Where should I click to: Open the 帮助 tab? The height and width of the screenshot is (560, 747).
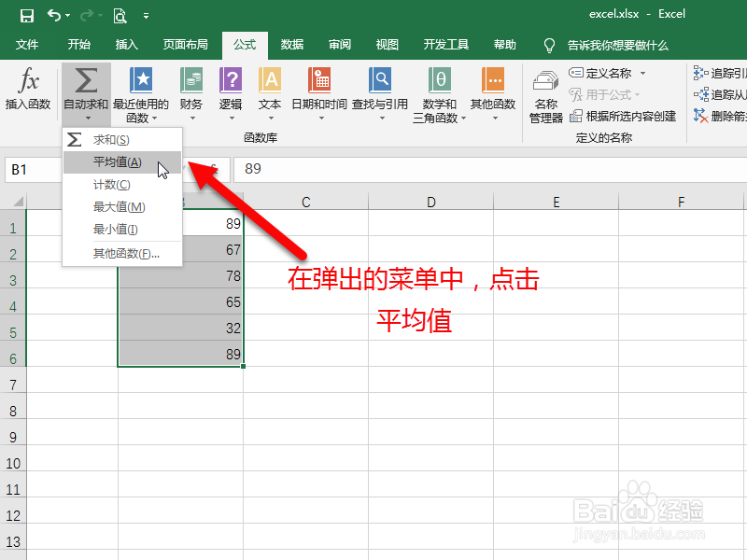(x=505, y=45)
